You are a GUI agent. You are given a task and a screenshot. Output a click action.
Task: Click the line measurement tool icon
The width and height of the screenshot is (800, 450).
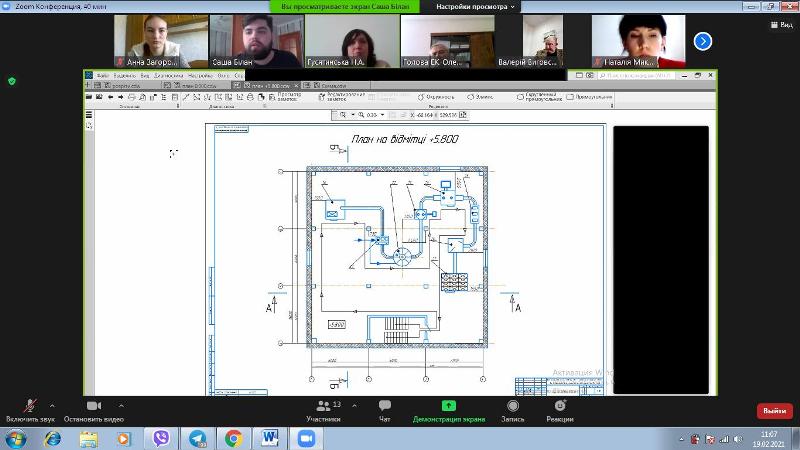pyautogui.click(x=186, y=97)
